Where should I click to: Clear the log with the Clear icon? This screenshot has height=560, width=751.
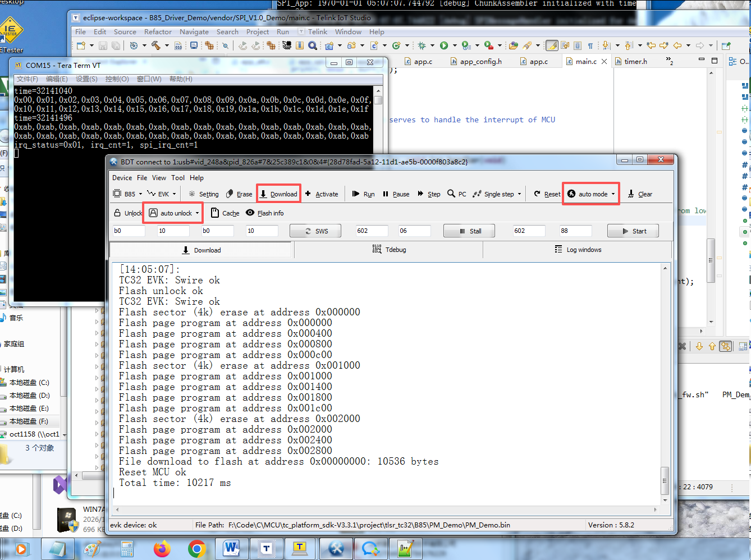click(x=631, y=194)
